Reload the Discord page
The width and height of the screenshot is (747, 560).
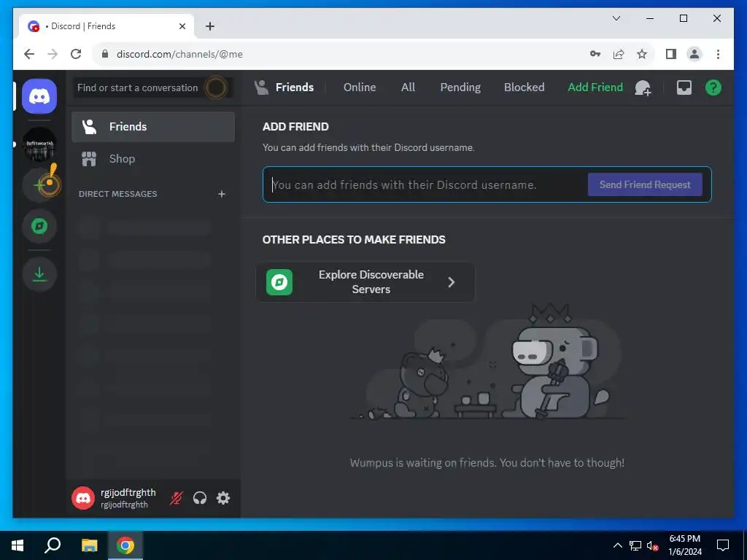pyautogui.click(x=76, y=54)
